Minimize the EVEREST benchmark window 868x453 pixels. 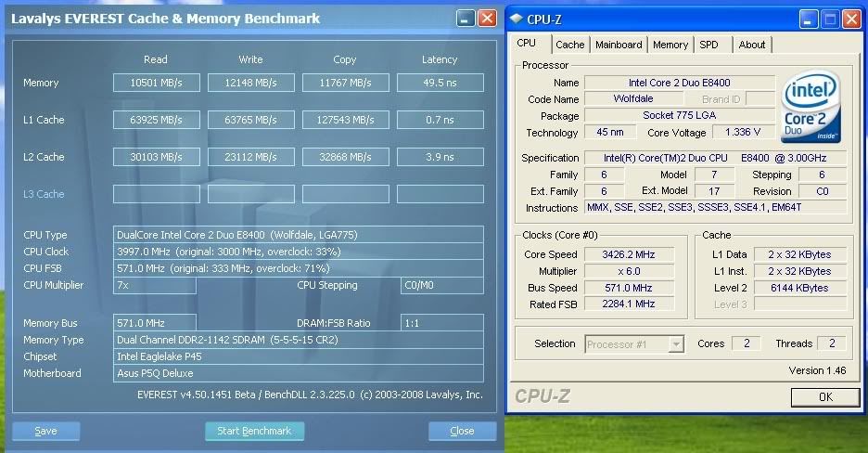[466, 19]
